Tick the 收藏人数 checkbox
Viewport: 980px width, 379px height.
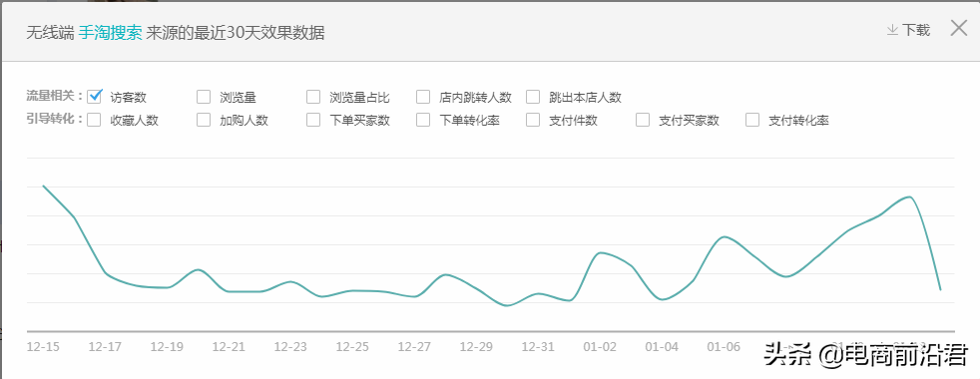pyautogui.click(x=95, y=120)
